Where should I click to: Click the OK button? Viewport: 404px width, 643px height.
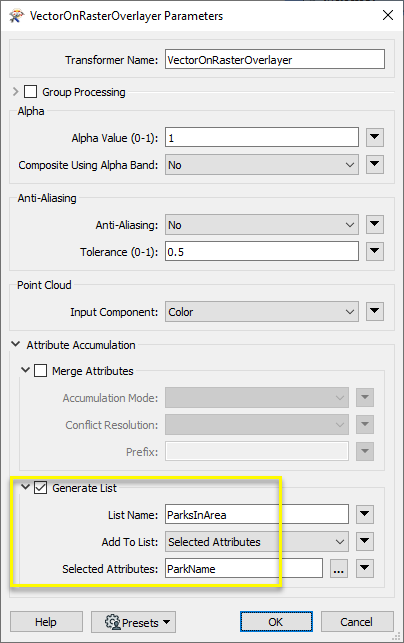pyautogui.click(x=276, y=622)
